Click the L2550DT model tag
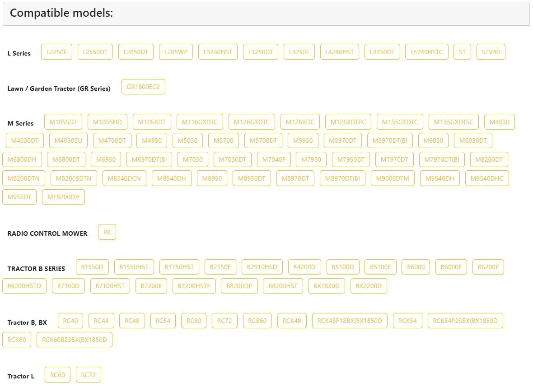This screenshot has height=392, width=533. tap(95, 52)
